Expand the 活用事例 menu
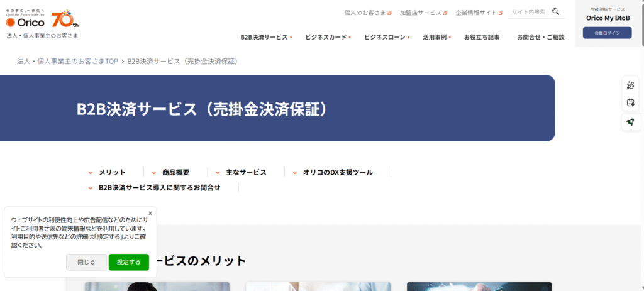This screenshot has width=644, height=291. click(436, 38)
